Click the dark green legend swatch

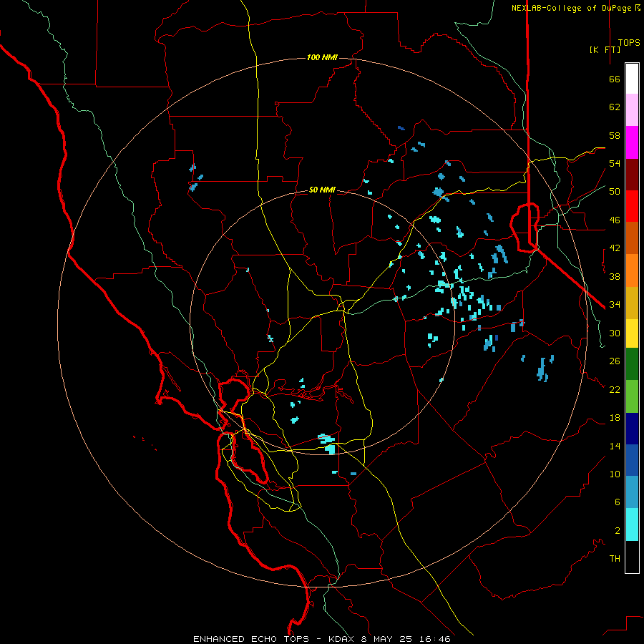[x=632, y=364]
